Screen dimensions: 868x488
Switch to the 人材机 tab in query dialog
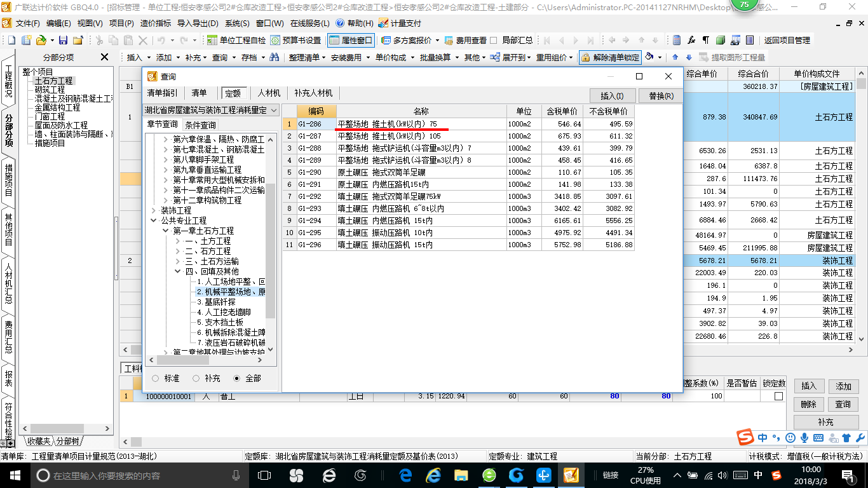click(x=269, y=93)
